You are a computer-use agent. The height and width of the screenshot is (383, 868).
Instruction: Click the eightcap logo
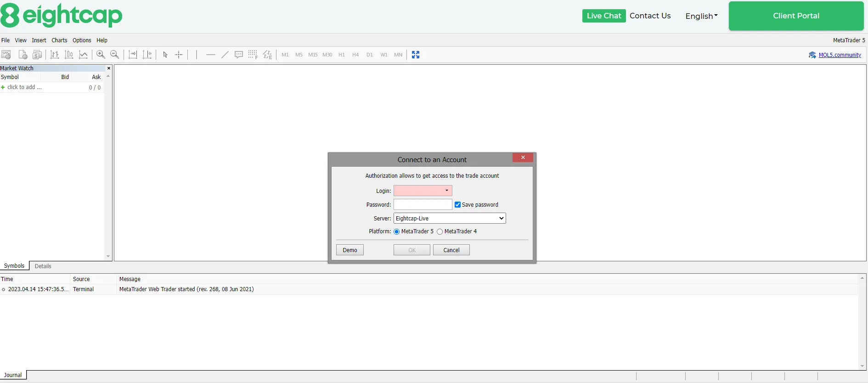61,16
